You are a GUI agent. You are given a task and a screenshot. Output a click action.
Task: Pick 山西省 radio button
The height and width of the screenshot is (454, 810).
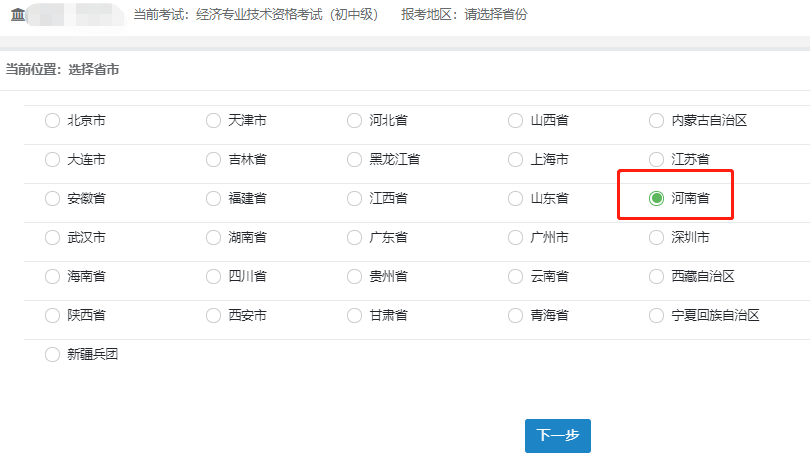pyautogui.click(x=515, y=121)
